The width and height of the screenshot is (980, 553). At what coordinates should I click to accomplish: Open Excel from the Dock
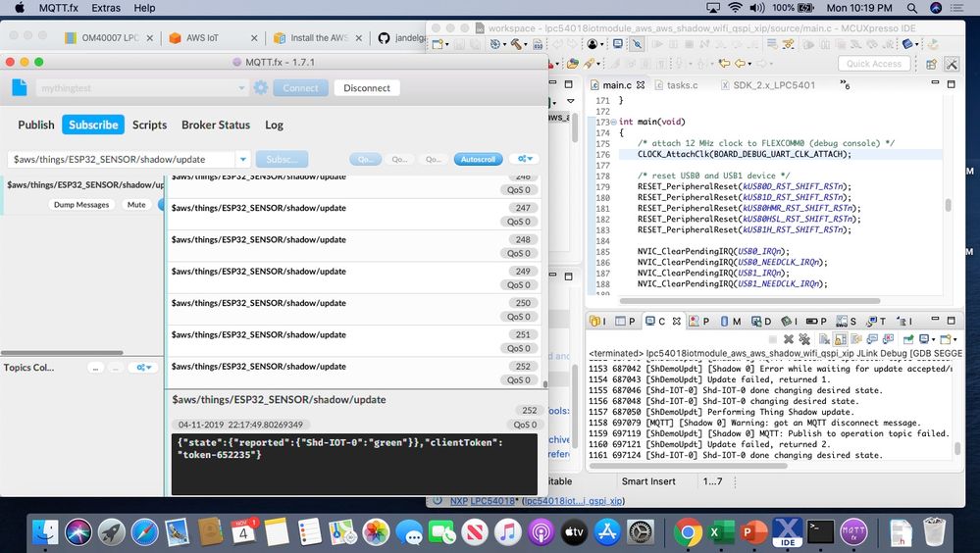coord(720,533)
